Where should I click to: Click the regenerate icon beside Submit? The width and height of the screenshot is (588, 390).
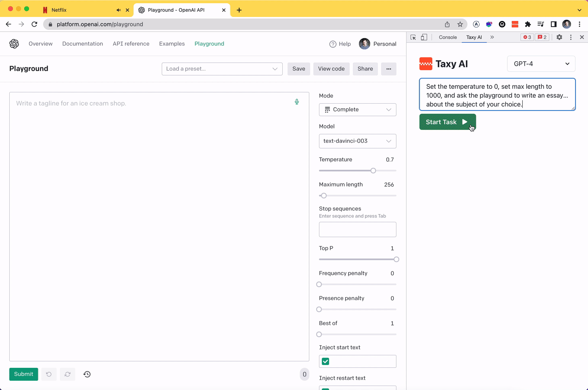click(68, 374)
